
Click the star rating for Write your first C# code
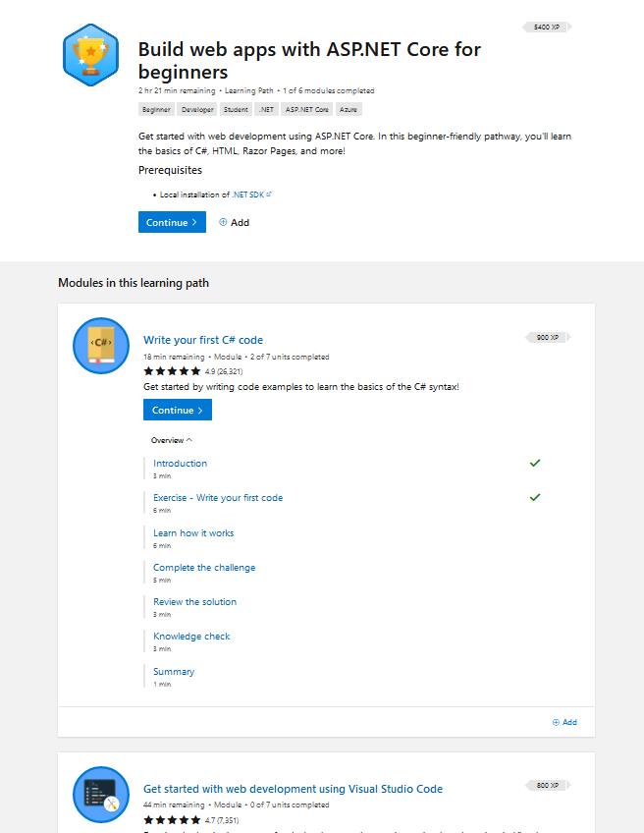172,370
